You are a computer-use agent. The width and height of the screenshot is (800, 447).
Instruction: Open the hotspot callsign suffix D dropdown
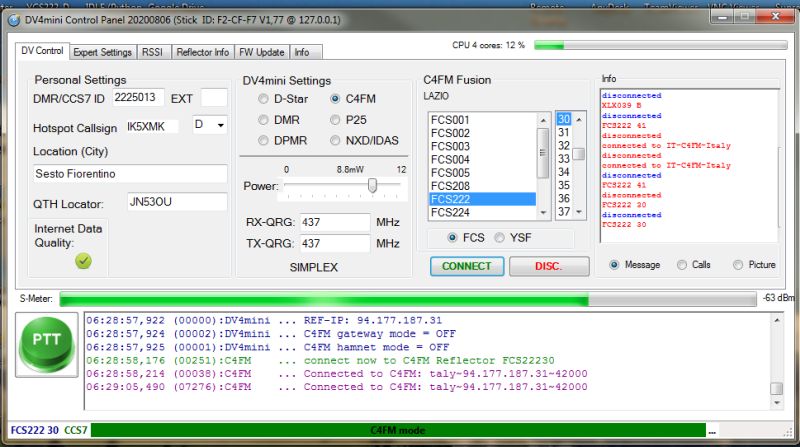coord(220,125)
